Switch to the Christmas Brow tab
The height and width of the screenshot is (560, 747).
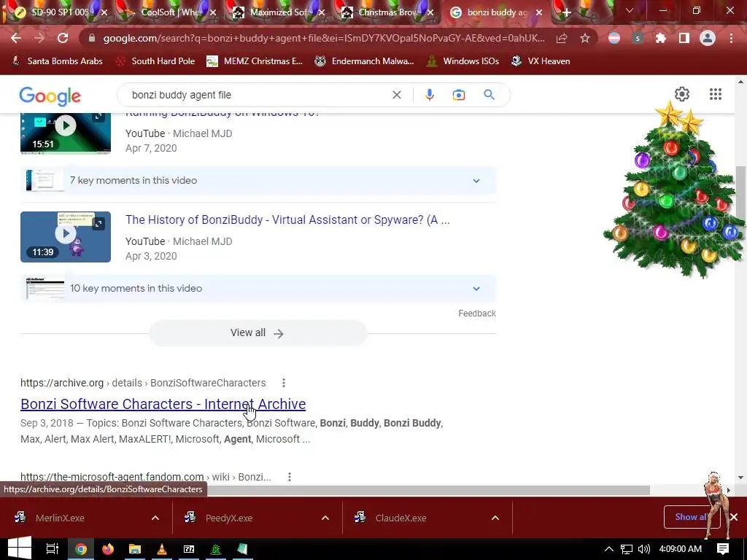pos(387,12)
